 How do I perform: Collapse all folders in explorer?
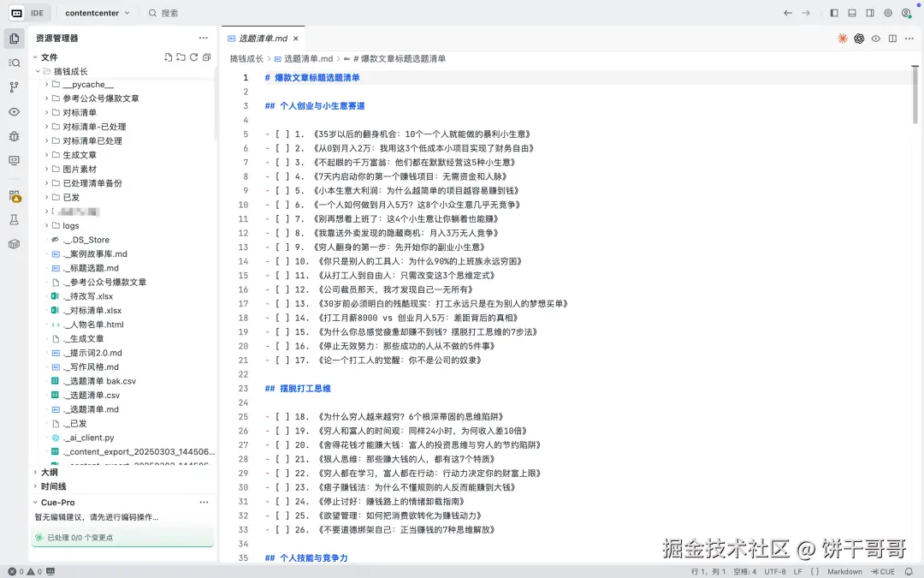coord(206,57)
